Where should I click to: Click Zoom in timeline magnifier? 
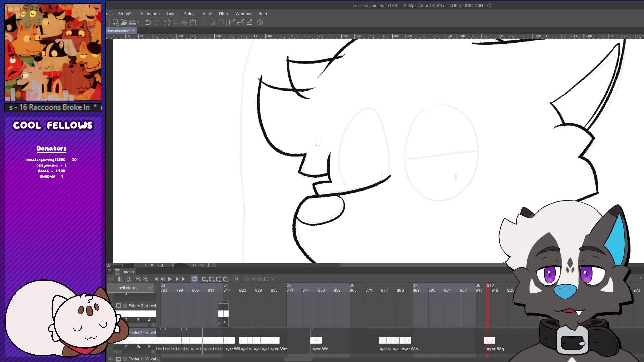point(145,279)
